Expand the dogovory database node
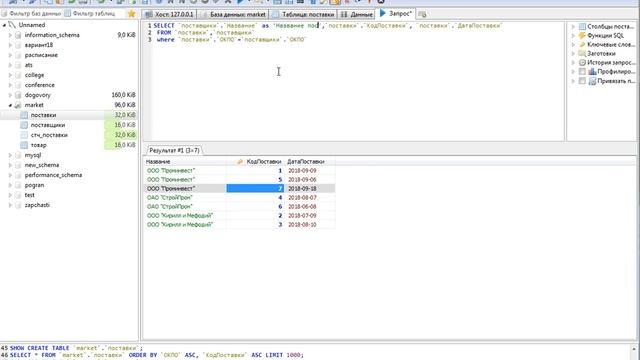Viewport: 640px width, 360px height. (x=10, y=95)
